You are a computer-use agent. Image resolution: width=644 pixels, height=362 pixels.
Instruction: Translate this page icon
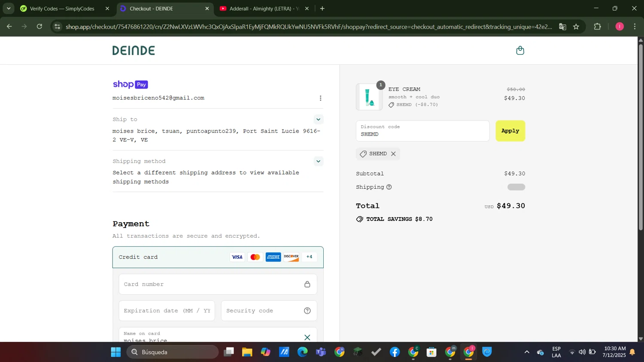[x=562, y=27]
